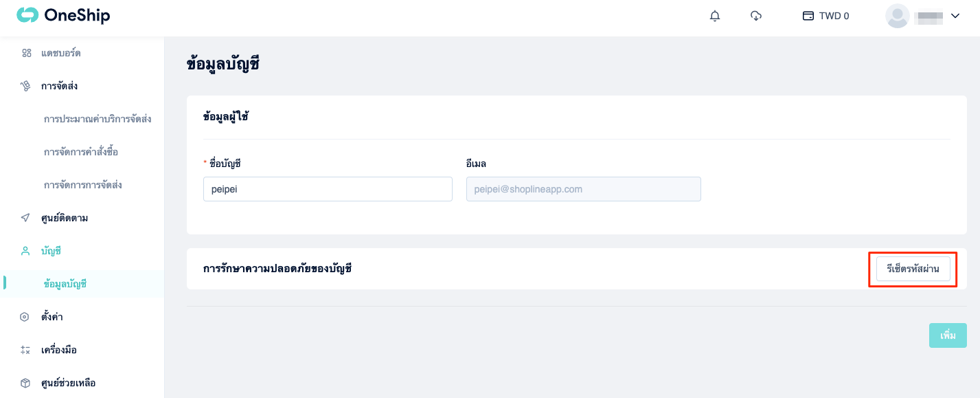Click the OneShip logo
The width and height of the screenshot is (980, 398).
pyautogui.click(x=63, y=15)
